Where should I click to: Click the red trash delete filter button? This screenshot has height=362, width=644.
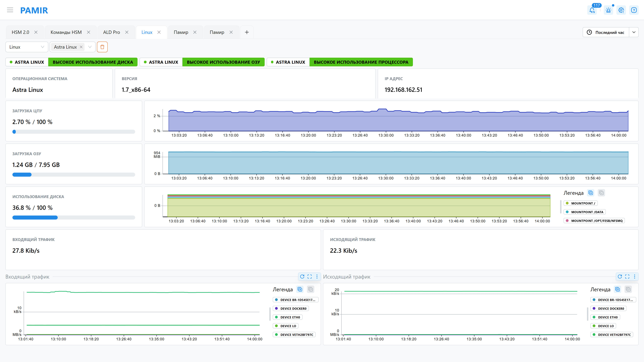tap(102, 47)
